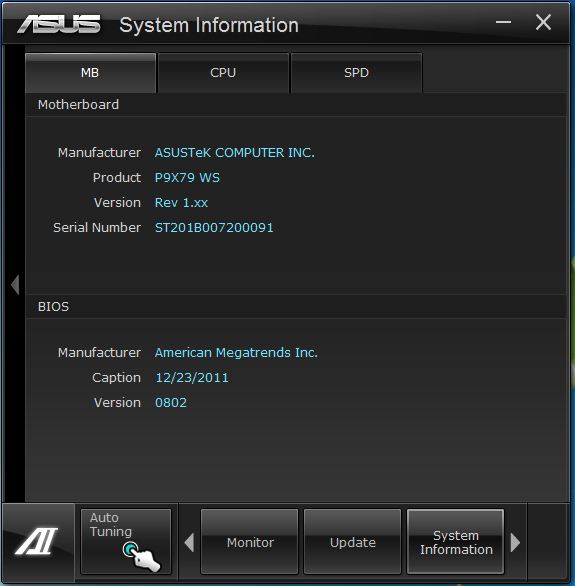Screen dimensions: 575x586
Task: Expand the left side panel arrow
Action: tap(15, 285)
